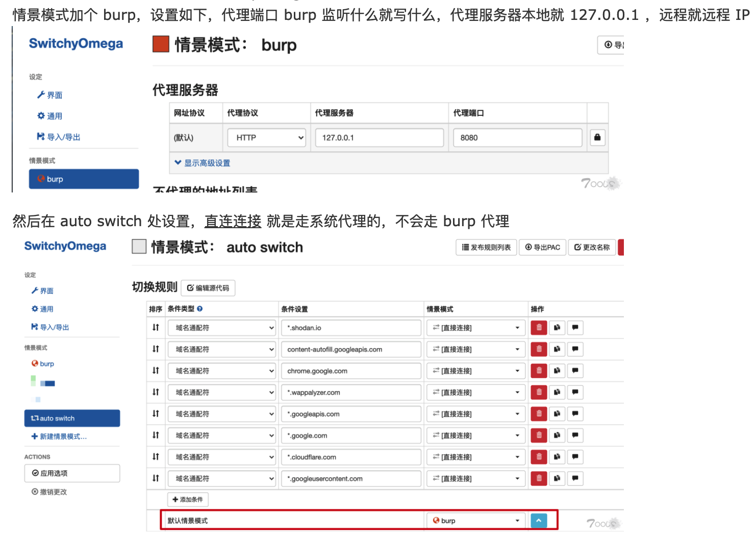Click 撤销更改 discard changes

(x=49, y=492)
